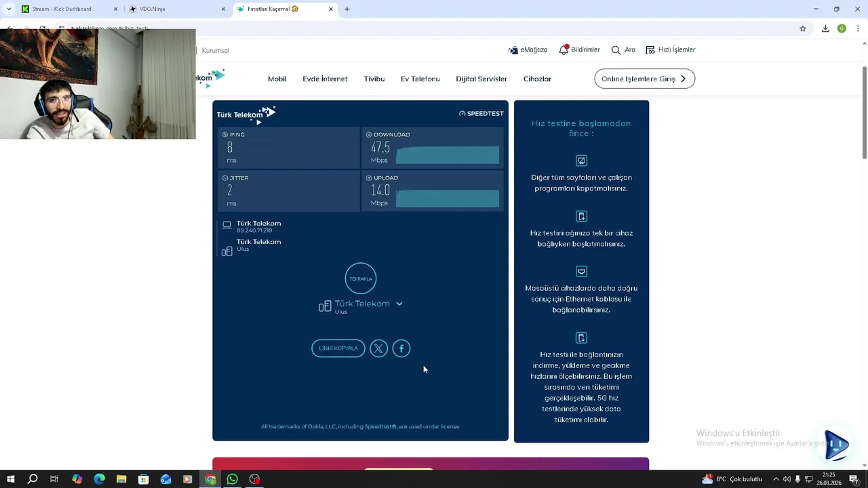The width and height of the screenshot is (868, 488).
Task: Click the Speedtest logo in widget
Action: [481, 113]
